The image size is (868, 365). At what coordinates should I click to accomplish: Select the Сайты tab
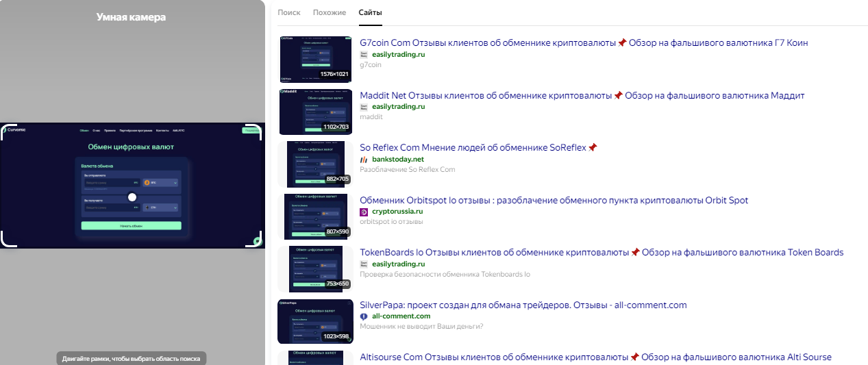[x=371, y=13]
